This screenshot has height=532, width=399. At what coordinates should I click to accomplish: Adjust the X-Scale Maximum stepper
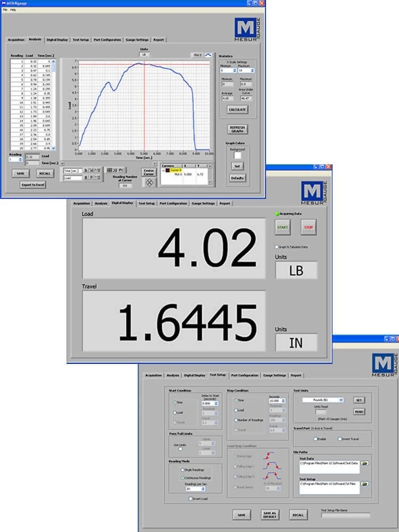(x=253, y=70)
